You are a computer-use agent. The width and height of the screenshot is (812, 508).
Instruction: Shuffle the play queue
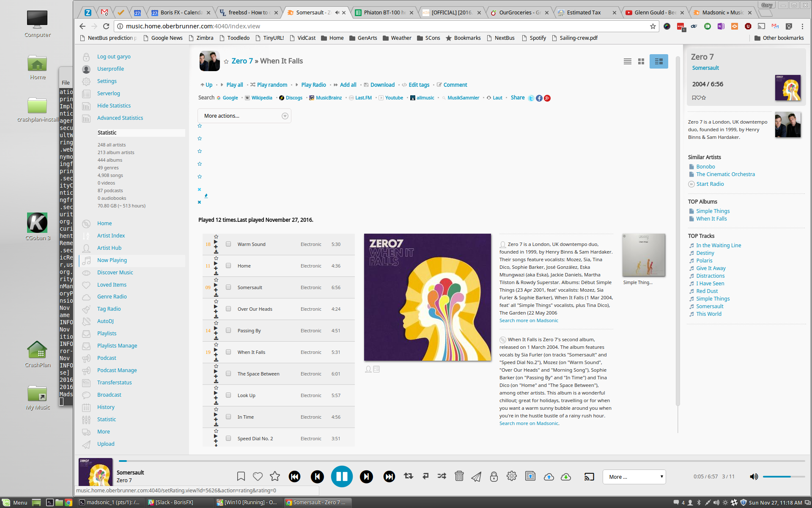tap(442, 476)
